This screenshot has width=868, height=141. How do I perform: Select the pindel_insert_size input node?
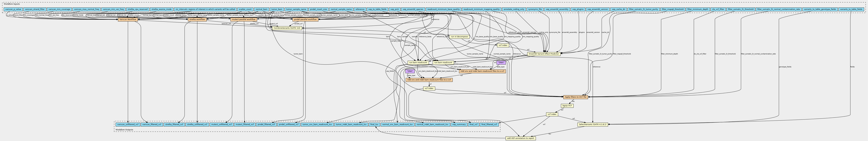[318, 9]
